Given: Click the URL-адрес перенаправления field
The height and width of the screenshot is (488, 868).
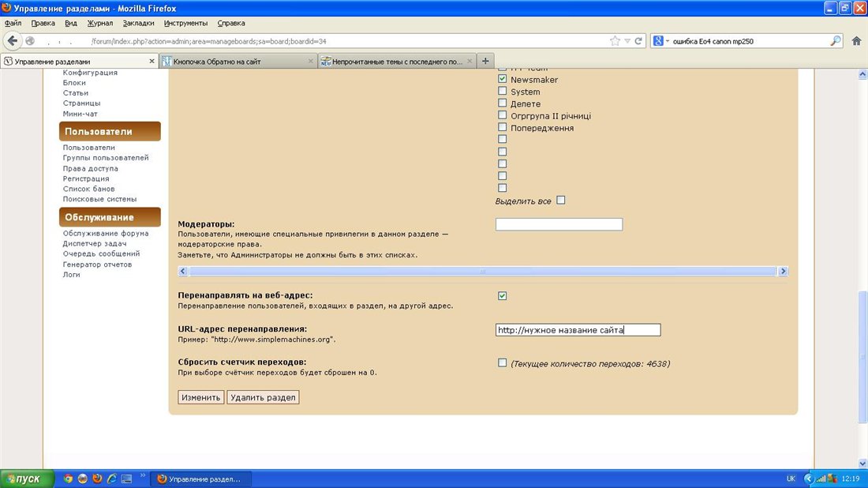Looking at the screenshot, I should tap(578, 330).
